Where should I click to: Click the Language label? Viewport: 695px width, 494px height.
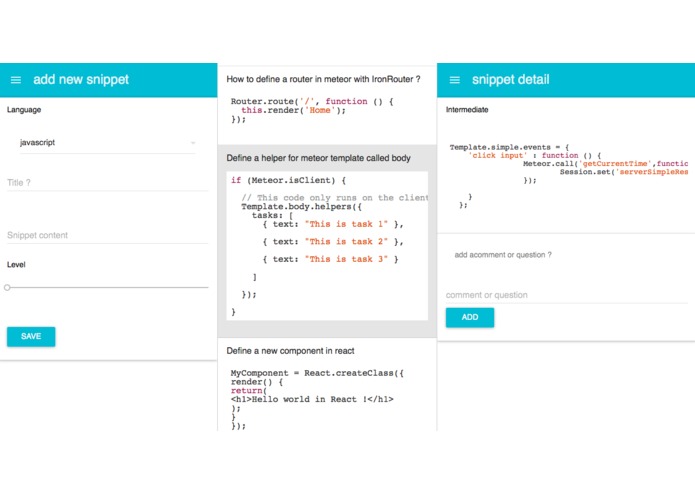click(24, 110)
